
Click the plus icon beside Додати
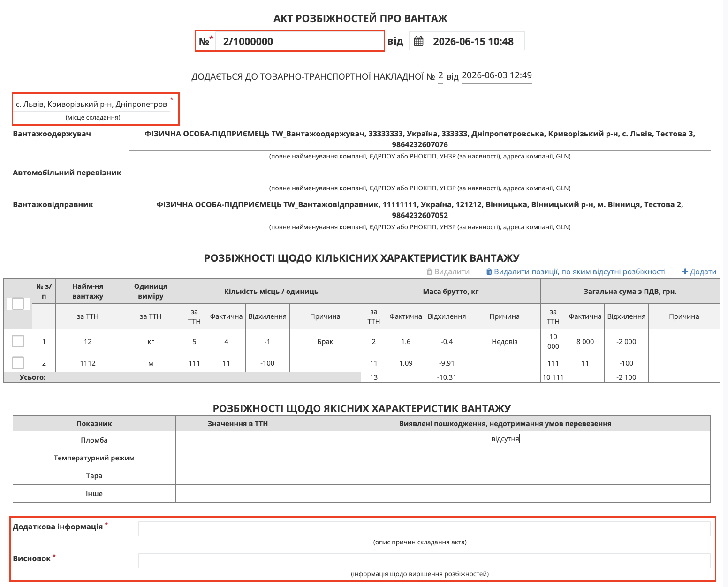pyautogui.click(x=685, y=272)
